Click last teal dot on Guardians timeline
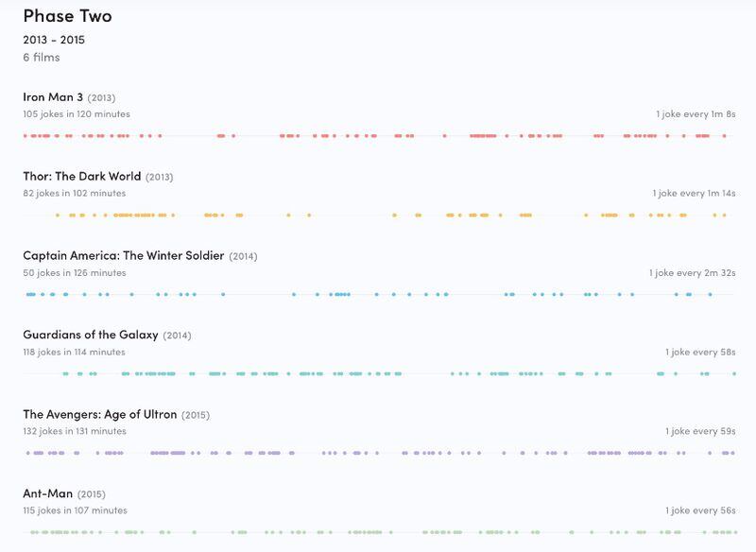This screenshot has height=552, width=756. pyautogui.click(x=734, y=373)
